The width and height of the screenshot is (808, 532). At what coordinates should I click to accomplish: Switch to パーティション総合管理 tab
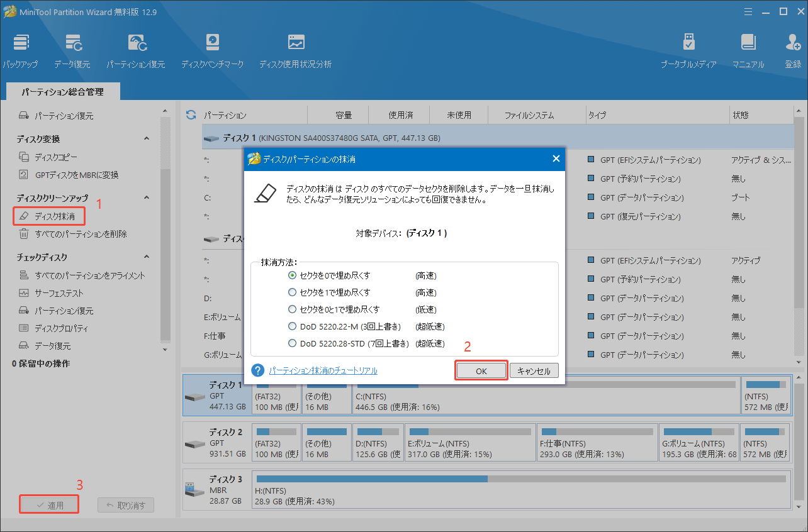[x=62, y=92]
